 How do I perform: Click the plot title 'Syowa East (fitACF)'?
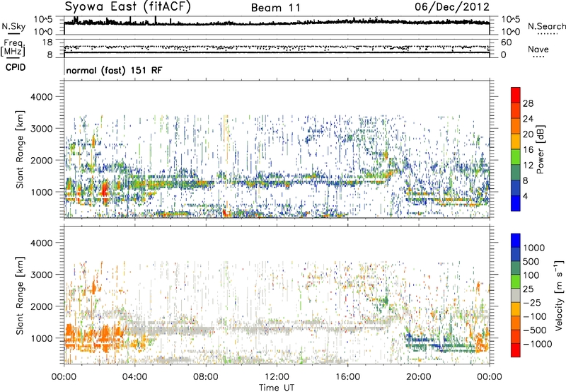point(127,6)
